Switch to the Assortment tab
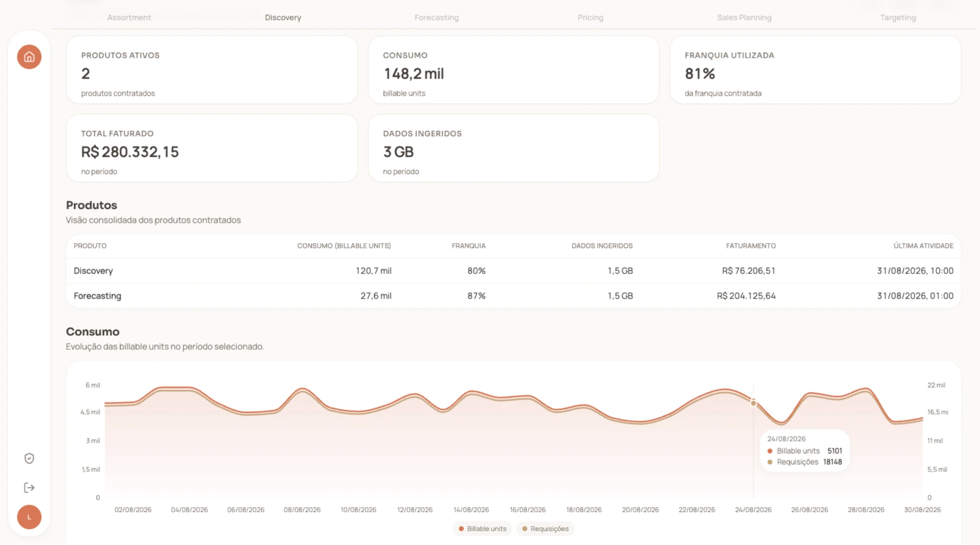The height and width of the screenshot is (545, 980). click(129, 17)
